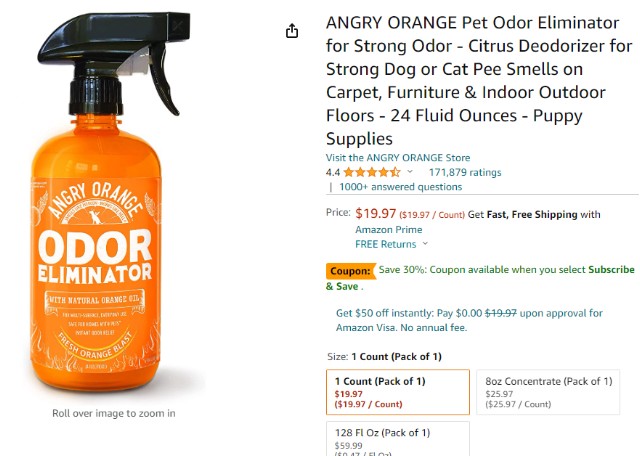Click the red $19.97 price
This screenshot has width=640, height=456.
[375, 213]
